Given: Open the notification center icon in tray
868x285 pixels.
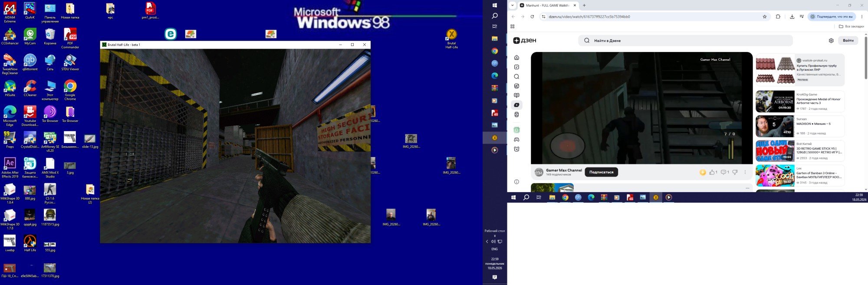Looking at the screenshot, I should (x=495, y=277).
